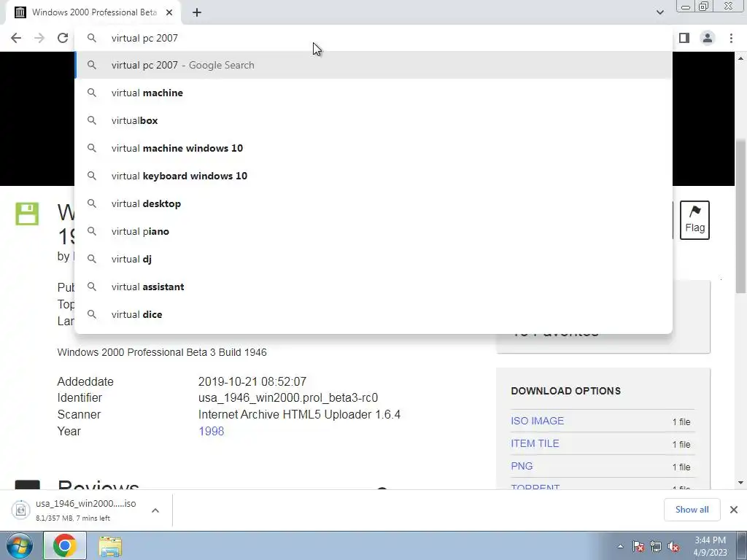
Task: Open the Chrome profile menu
Action: tap(708, 38)
